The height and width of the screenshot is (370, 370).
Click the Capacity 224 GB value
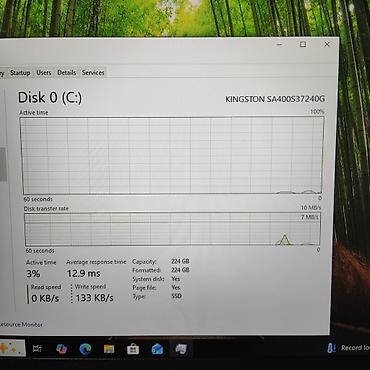(180, 261)
